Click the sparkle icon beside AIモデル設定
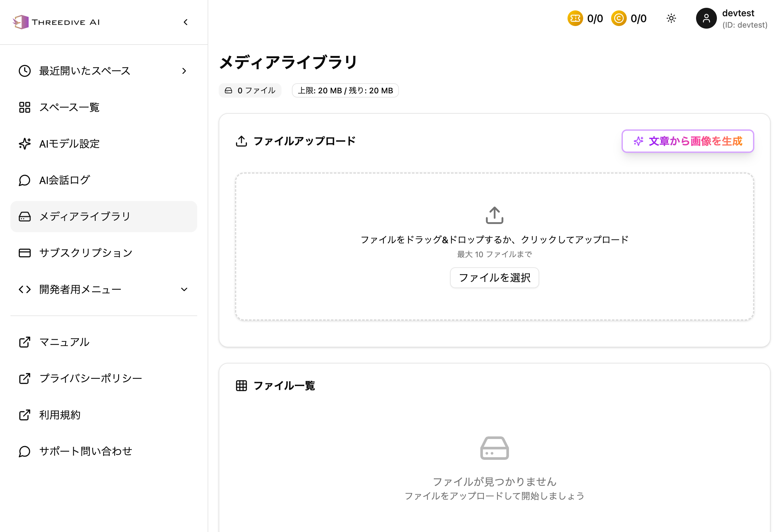The image size is (781, 532). pos(24,144)
